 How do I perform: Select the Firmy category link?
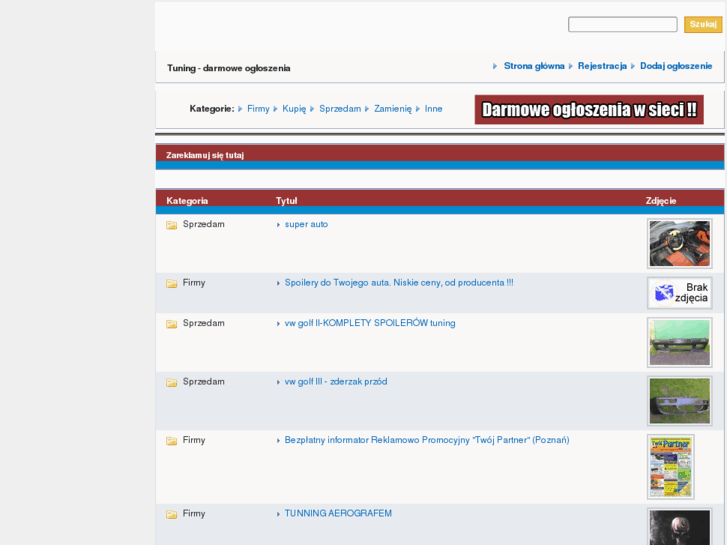(258, 109)
